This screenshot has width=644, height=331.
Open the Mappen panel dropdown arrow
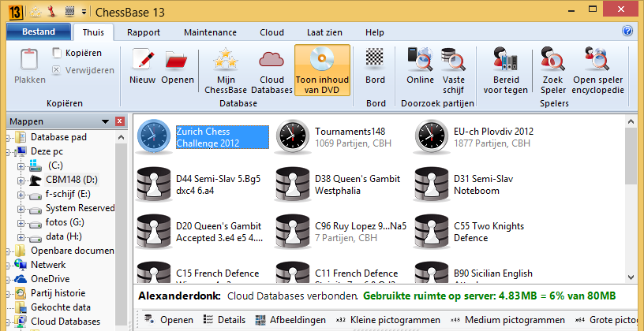(106, 121)
